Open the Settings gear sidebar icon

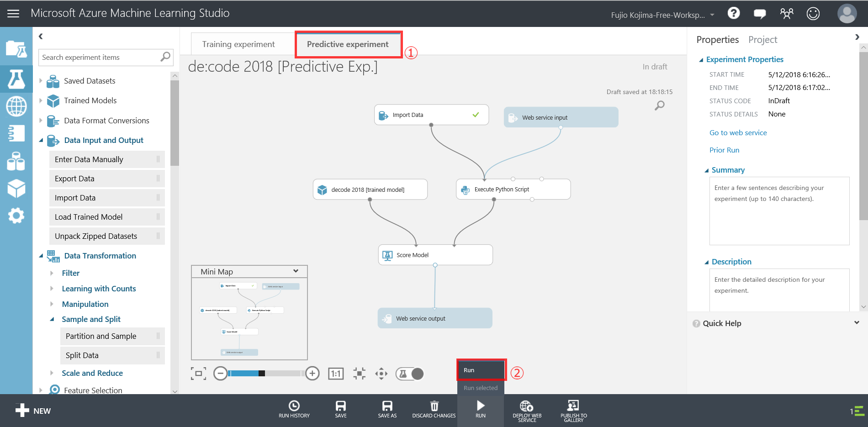point(16,216)
